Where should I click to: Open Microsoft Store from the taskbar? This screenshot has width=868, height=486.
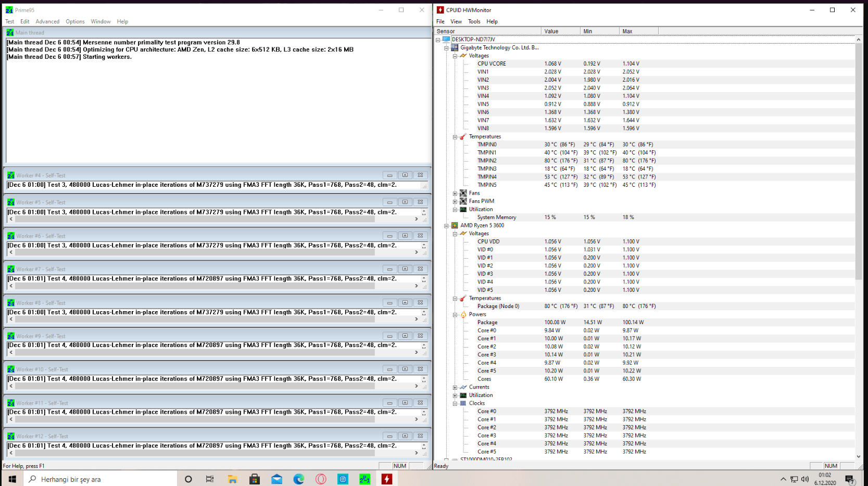[255, 479]
